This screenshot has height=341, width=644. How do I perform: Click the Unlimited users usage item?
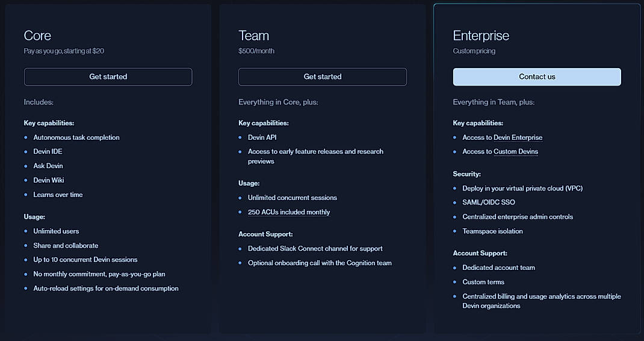click(56, 231)
